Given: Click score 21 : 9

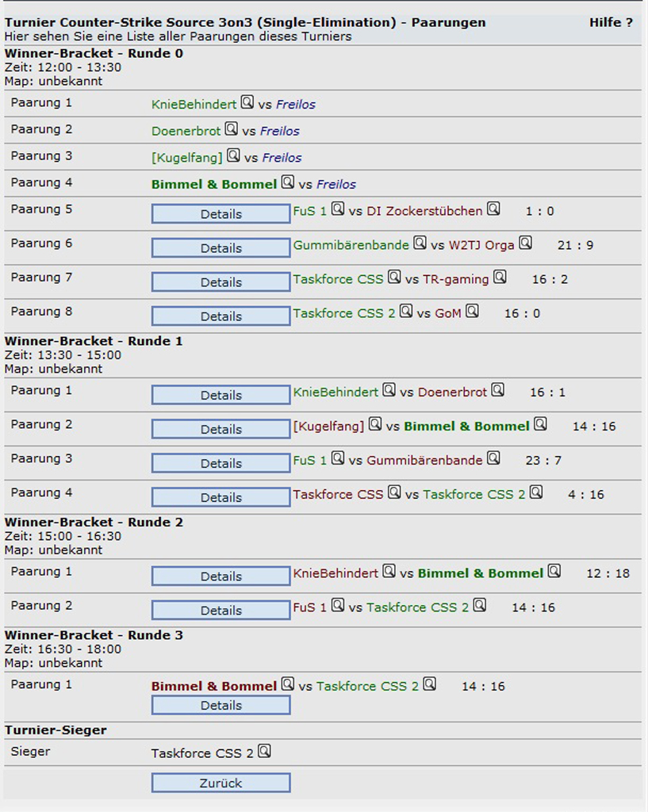Looking at the screenshot, I should point(576,246).
